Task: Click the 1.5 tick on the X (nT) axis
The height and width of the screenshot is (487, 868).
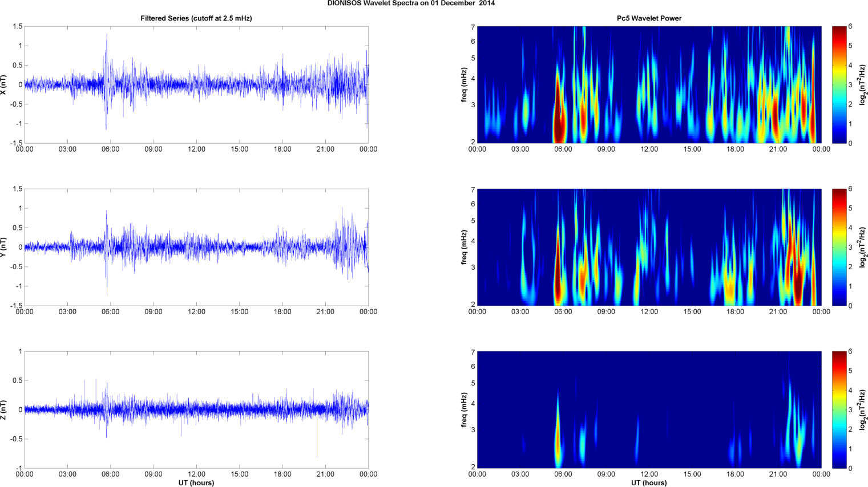Action: click(17, 26)
